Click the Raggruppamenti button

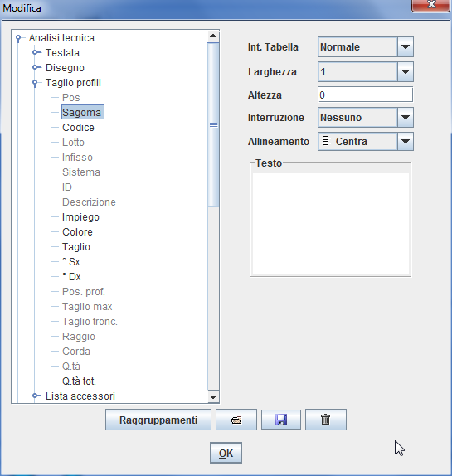click(x=158, y=420)
